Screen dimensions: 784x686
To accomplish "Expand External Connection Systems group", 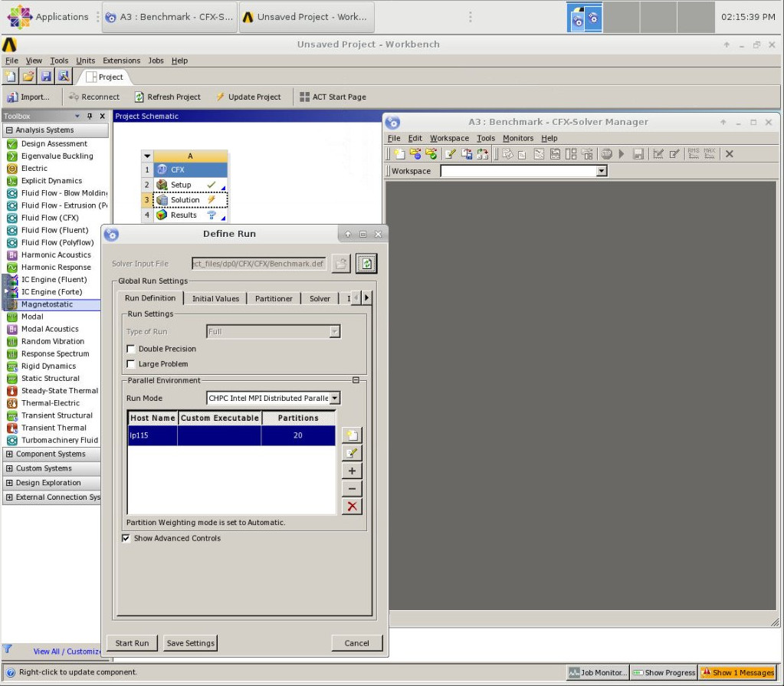I will pyautogui.click(x=9, y=497).
